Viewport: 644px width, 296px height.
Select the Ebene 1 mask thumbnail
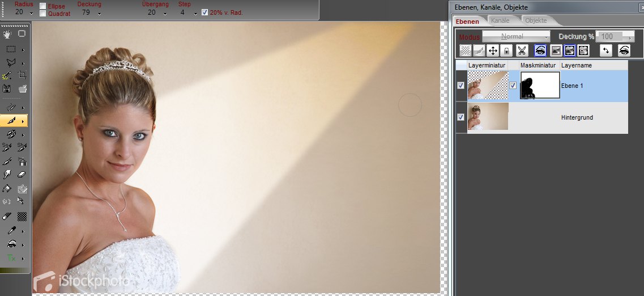coord(539,86)
